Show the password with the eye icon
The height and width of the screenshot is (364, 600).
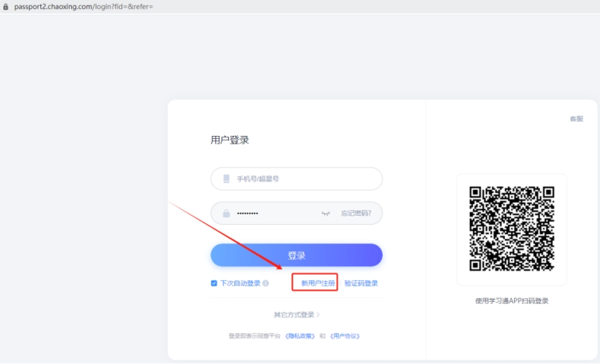(326, 214)
